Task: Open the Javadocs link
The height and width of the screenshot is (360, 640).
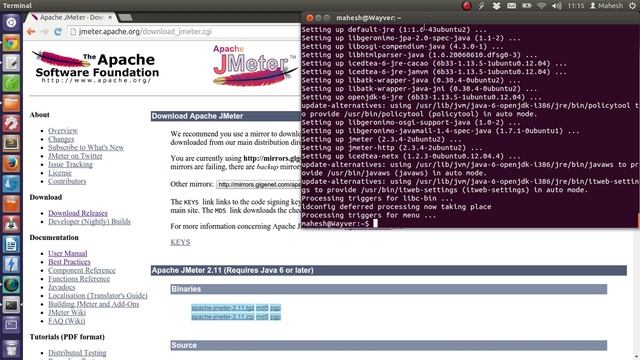Action: click(x=62, y=287)
